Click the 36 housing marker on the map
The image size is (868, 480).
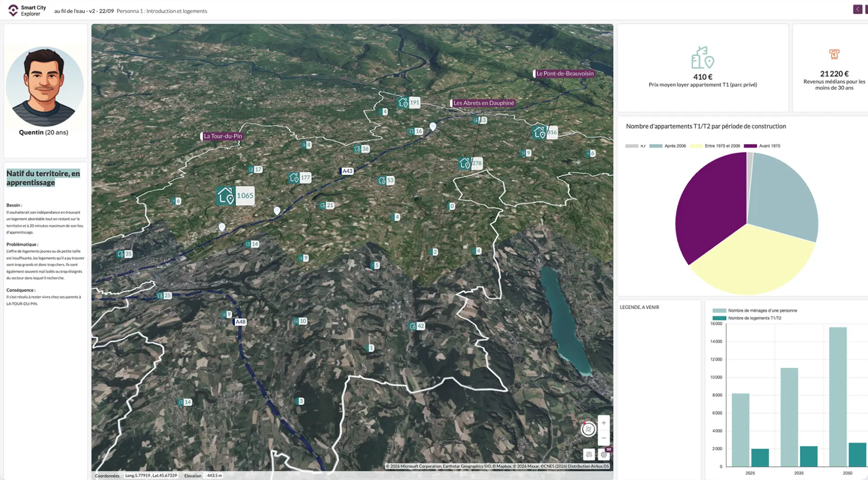point(361,149)
